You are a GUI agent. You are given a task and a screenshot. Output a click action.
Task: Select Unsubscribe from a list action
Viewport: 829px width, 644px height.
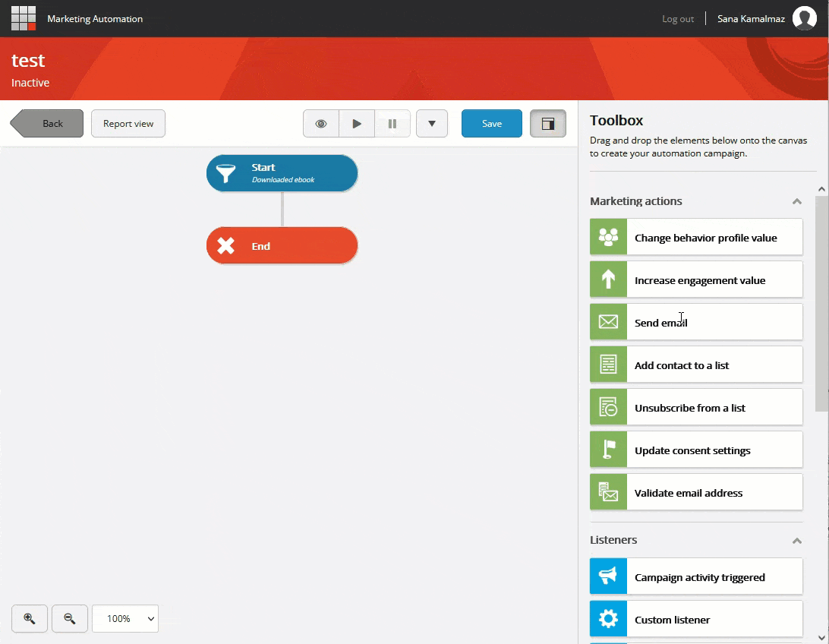pyautogui.click(x=696, y=407)
